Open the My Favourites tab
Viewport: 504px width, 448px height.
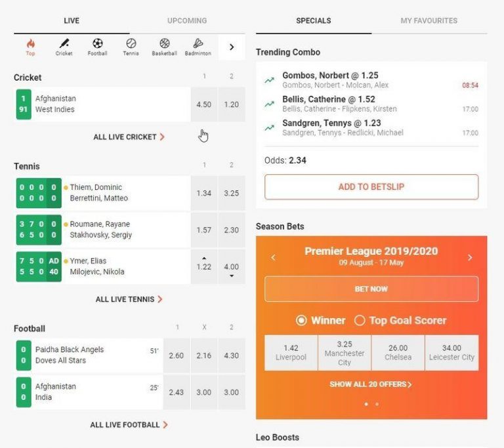tap(429, 21)
